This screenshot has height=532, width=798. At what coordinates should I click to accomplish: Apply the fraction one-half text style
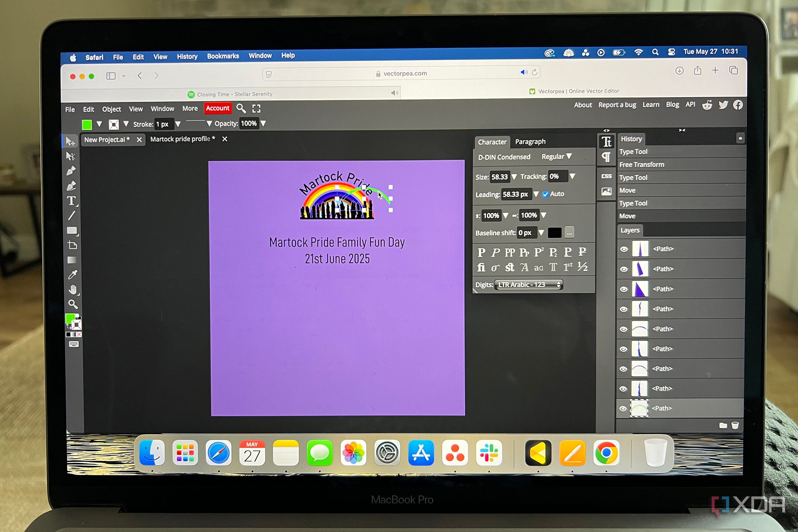tap(582, 267)
